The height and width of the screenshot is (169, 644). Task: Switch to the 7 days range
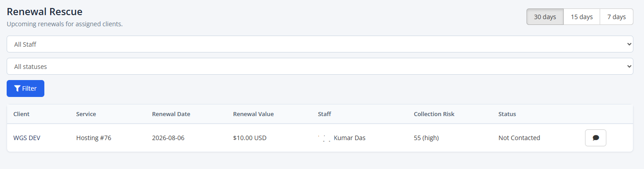(x=617, y=17)
